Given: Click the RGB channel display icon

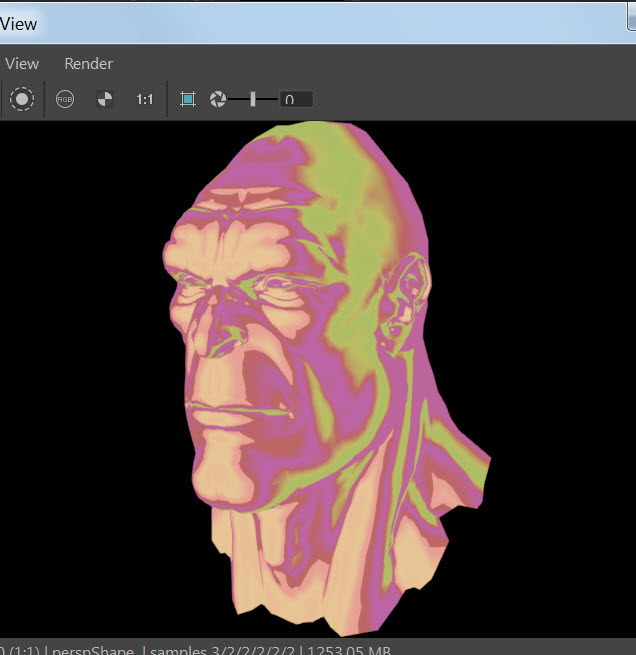Looking at the screenshot, I should 65,99.
